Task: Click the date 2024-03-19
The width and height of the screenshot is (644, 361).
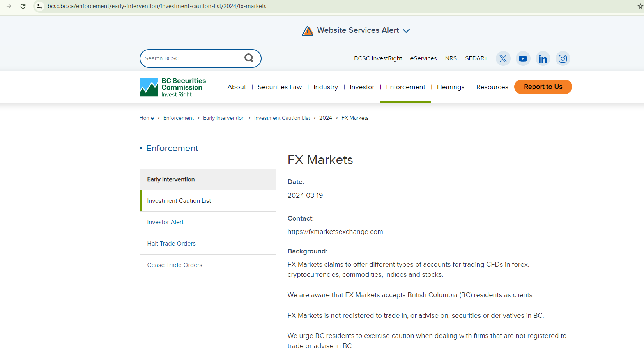Action: coord(305,195)
